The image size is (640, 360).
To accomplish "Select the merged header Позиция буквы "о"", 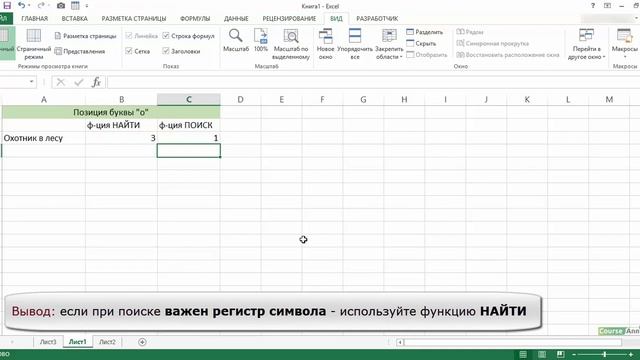I will pyautogui.click(x=111, y=112).
